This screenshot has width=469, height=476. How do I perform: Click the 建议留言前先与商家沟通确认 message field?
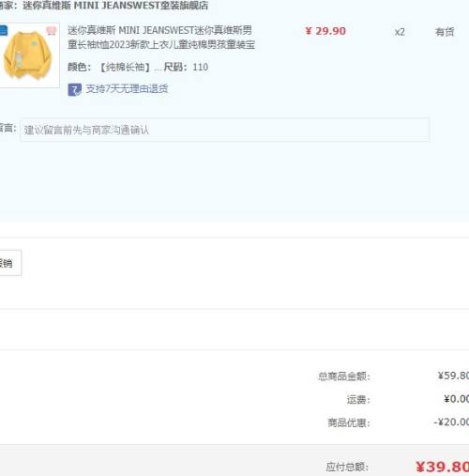(224, 130)
